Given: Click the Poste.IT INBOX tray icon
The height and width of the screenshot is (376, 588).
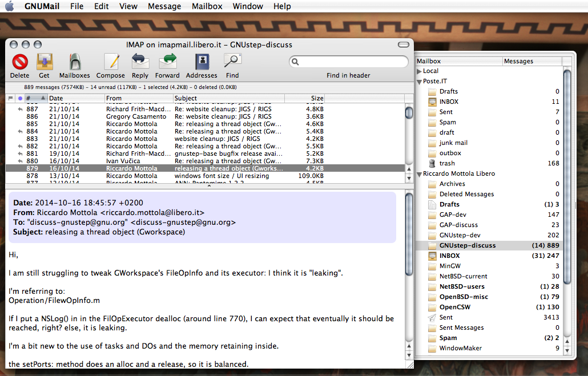Looking at the screenshot, I should tap(432, 102).
